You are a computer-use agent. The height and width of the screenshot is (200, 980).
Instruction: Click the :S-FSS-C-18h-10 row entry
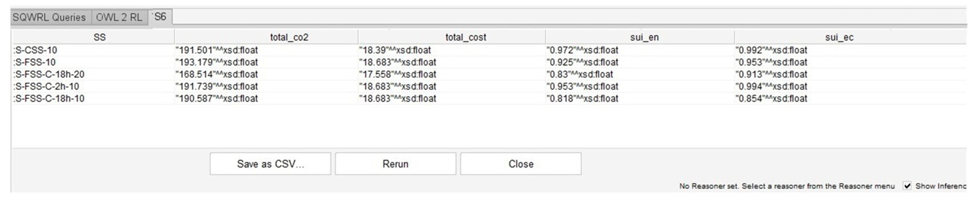[49, 99]
